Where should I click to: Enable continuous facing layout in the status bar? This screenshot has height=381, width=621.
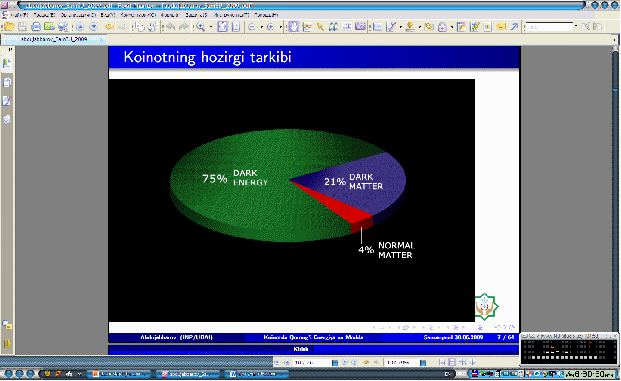point(471,362)
